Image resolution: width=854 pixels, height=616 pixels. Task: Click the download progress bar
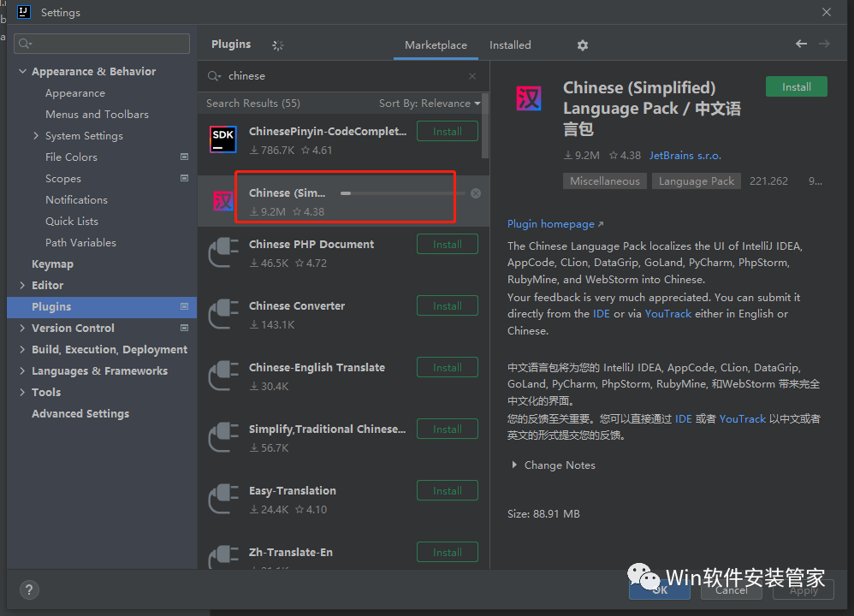point(402,193)
